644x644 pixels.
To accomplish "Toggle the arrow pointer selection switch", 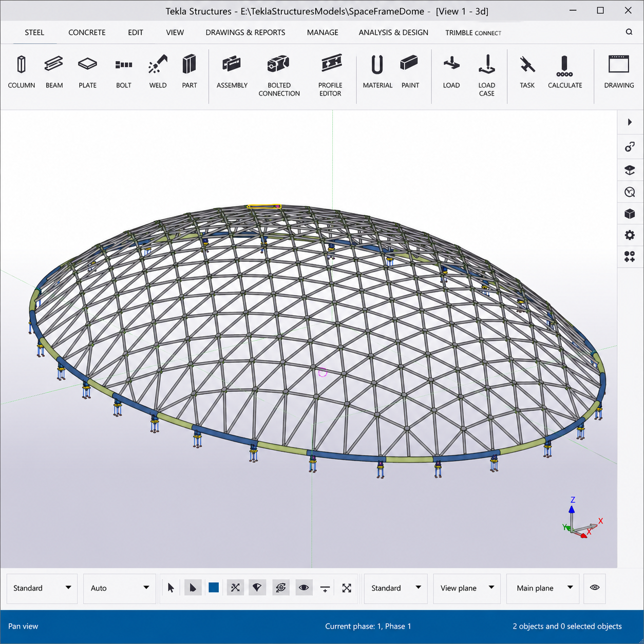I will 171,588.
